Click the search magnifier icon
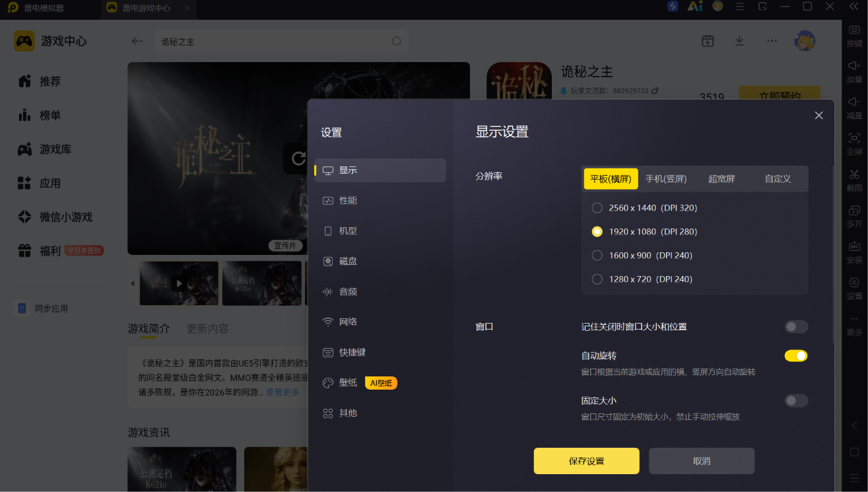Viewport: 868px width, 492px height. (x=397, y=41)
